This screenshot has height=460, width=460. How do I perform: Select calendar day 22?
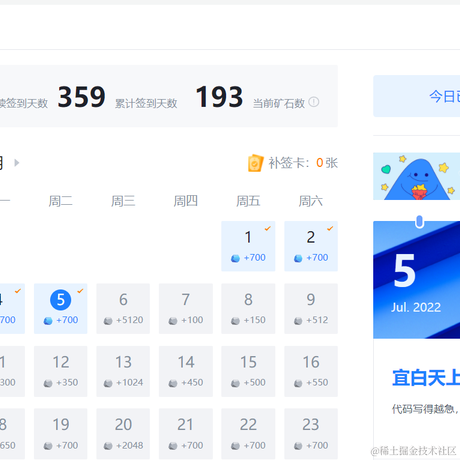(248, 434)
